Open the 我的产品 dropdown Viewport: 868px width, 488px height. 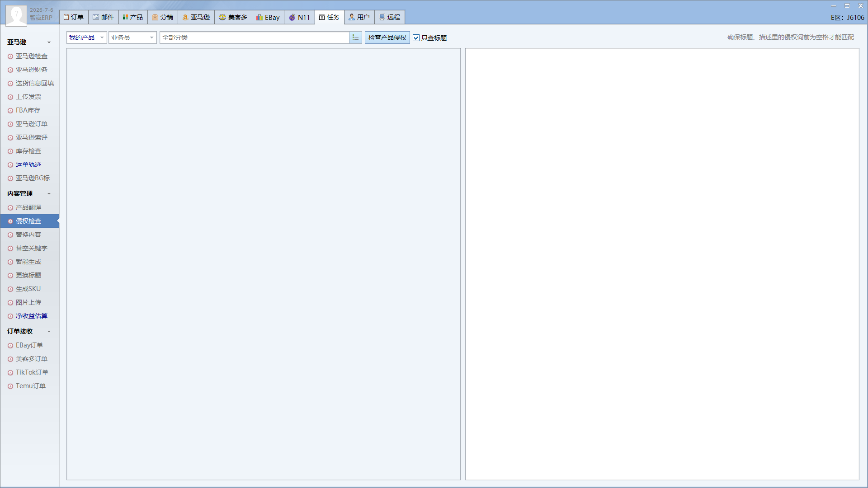click(x=86, y=38)
